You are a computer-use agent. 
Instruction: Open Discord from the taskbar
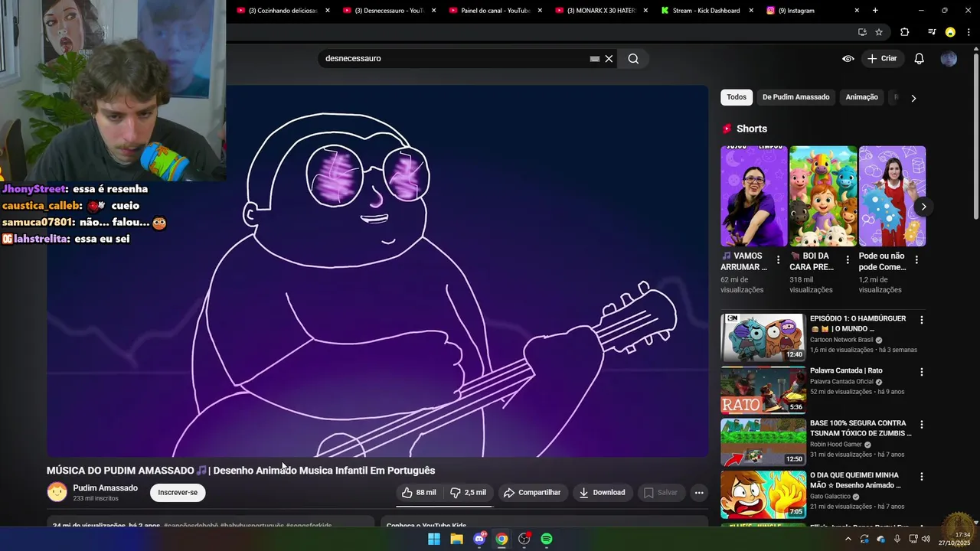pyautogui.click(x=479, y=539)
